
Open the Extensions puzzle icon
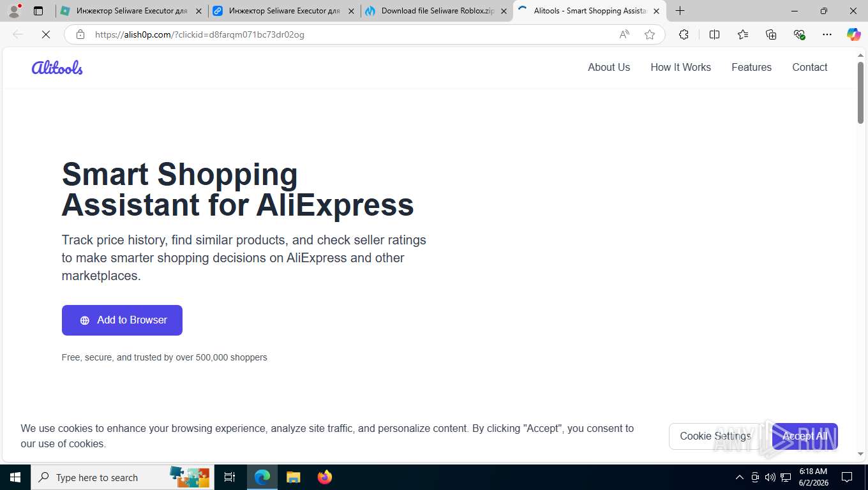[684, 34]
